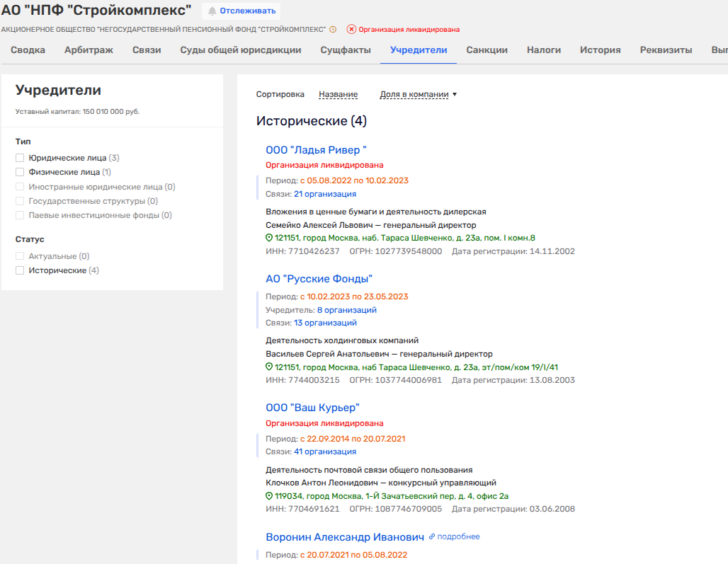Click the map pin icon for ООО "Ладья Ривер" address
728x564 pixels.
269,238
